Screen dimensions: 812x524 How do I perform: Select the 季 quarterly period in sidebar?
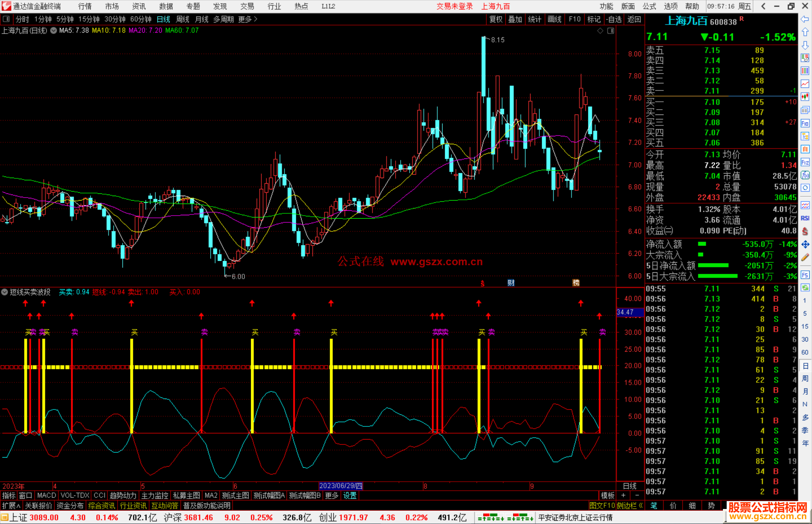pos(805,430)
